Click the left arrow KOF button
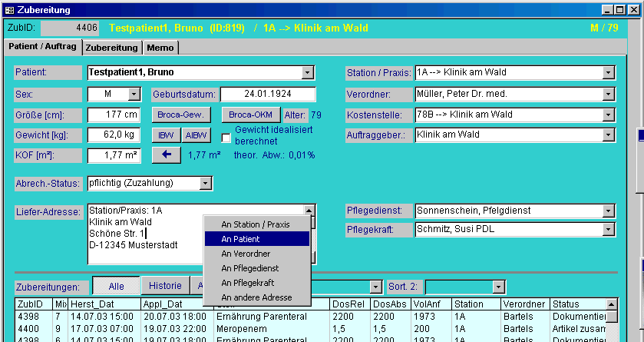644x342 pixels. (165, 155)
